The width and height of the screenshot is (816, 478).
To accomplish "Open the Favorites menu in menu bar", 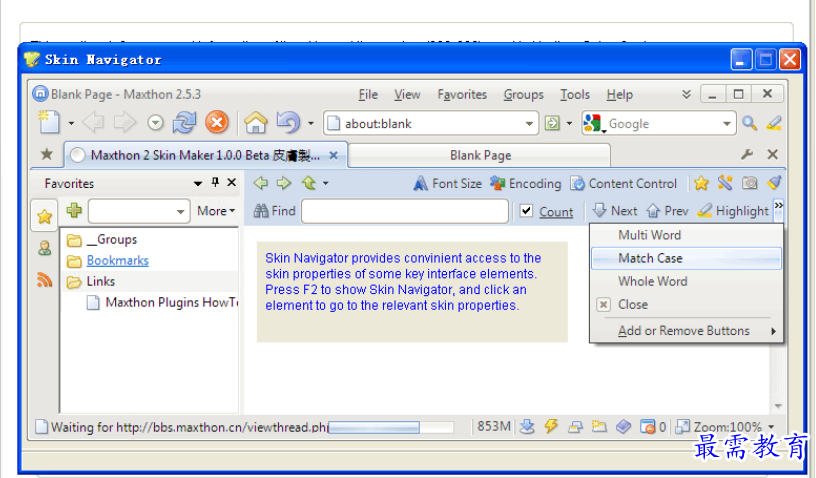I will [x=462, y=95].
